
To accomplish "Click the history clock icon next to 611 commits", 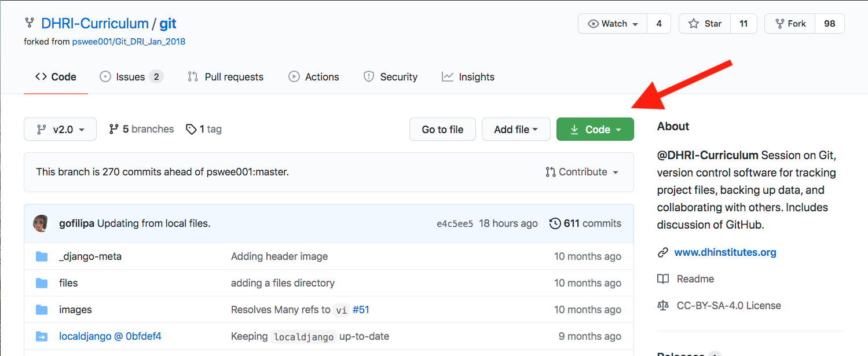I will [x=555, y=223].
